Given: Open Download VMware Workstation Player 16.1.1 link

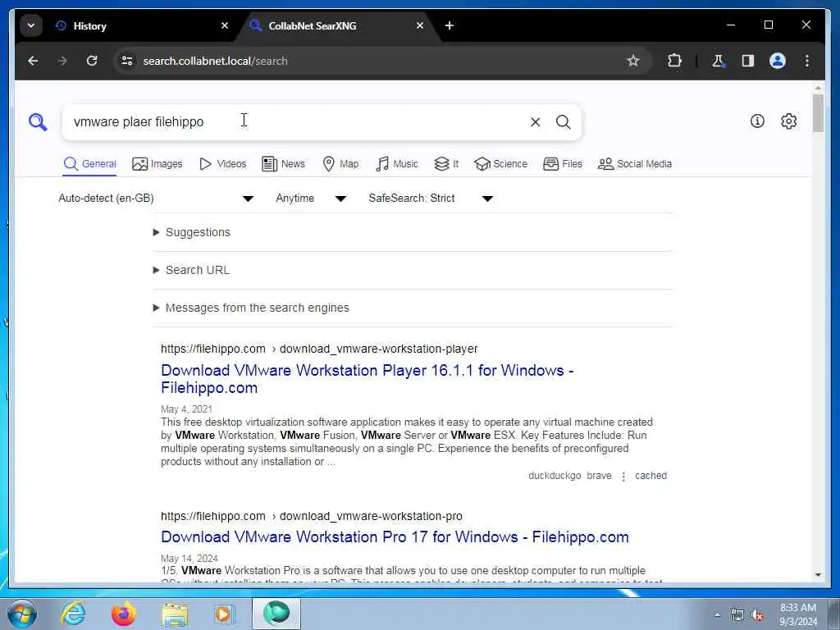Looking at the screenshot, I should 367,379.
